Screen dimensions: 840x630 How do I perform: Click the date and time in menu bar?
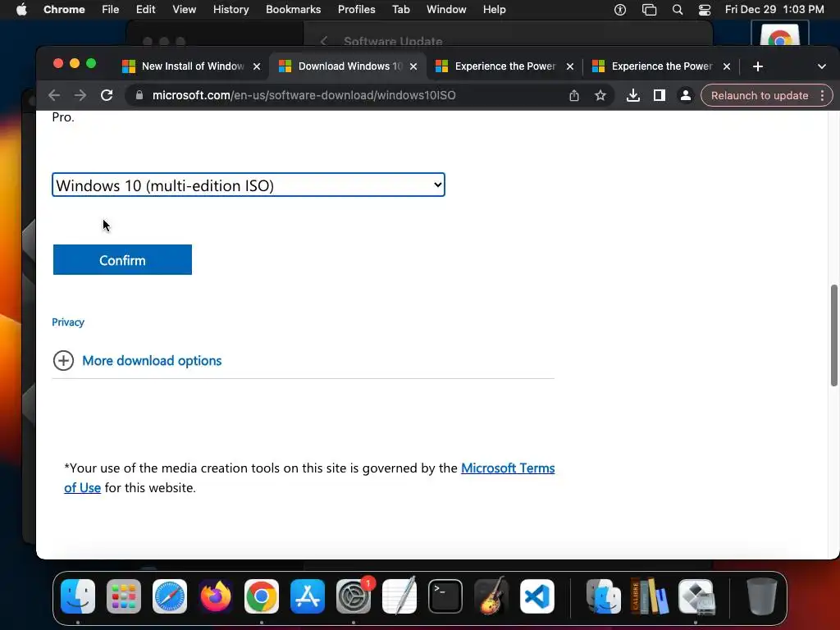click(774, 10)
